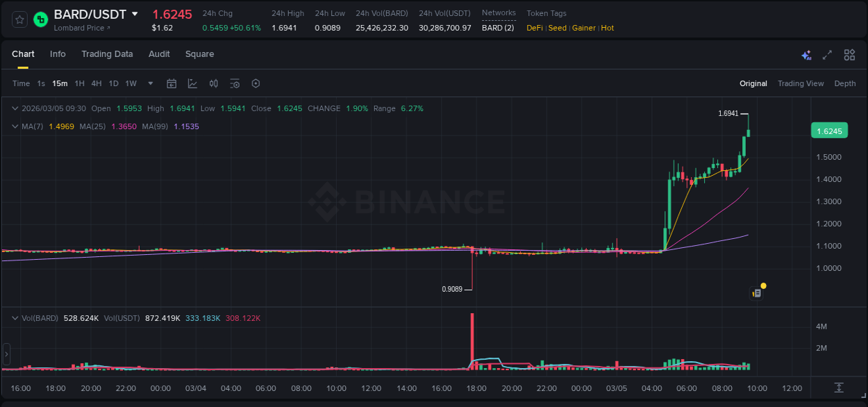Click the green 1.6245 price label
The width and height of the screenshot is (868, 407).
click(829, 131)
